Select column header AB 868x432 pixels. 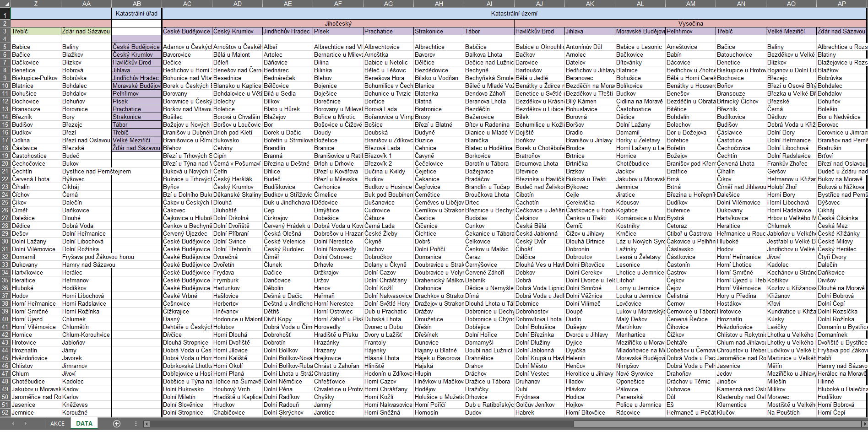[136, 4]
